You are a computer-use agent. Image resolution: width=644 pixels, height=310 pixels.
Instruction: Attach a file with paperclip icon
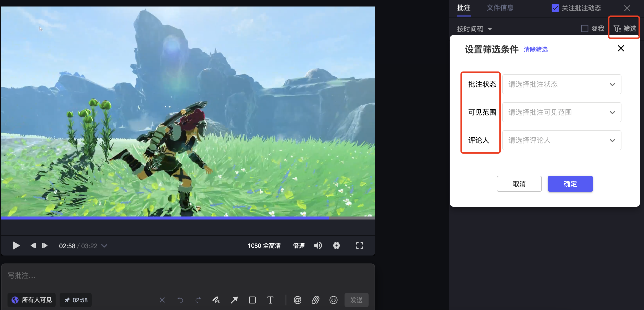[315, 300]
